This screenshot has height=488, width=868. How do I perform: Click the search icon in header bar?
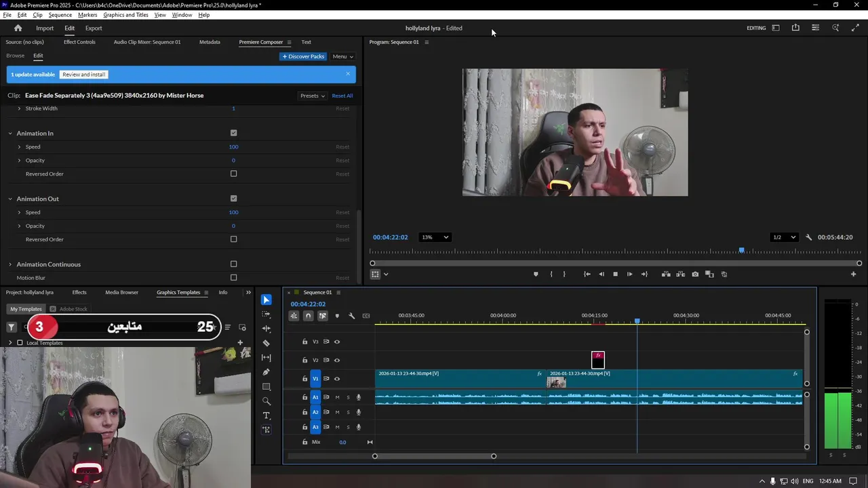[835, 28]
